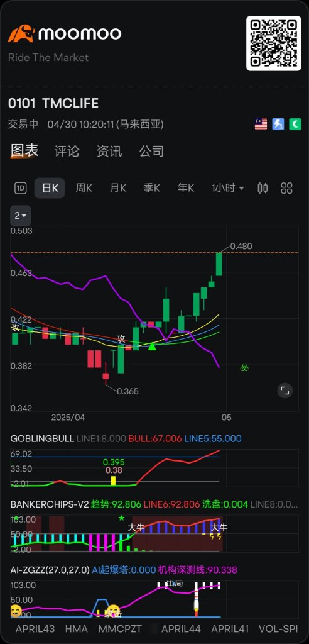Tap the green crescent moon icon
Image resolution: width=309 pixels, height=644 pixels.
[x=295, y=124]
